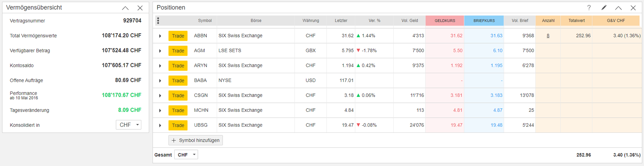Image resolution: width=644 pixels, height=166 pixels.
Task: Click the Trade button for AGM
Action: coord(178,51)
